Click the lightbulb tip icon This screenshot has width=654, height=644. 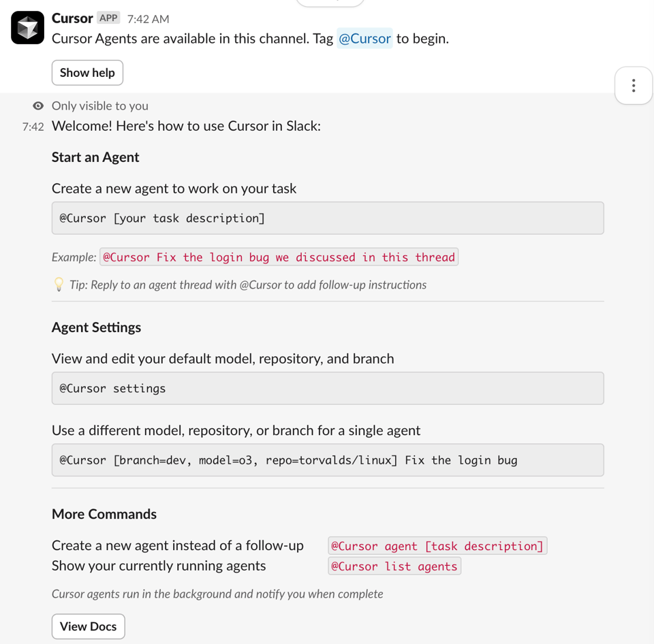pos(59,285)
